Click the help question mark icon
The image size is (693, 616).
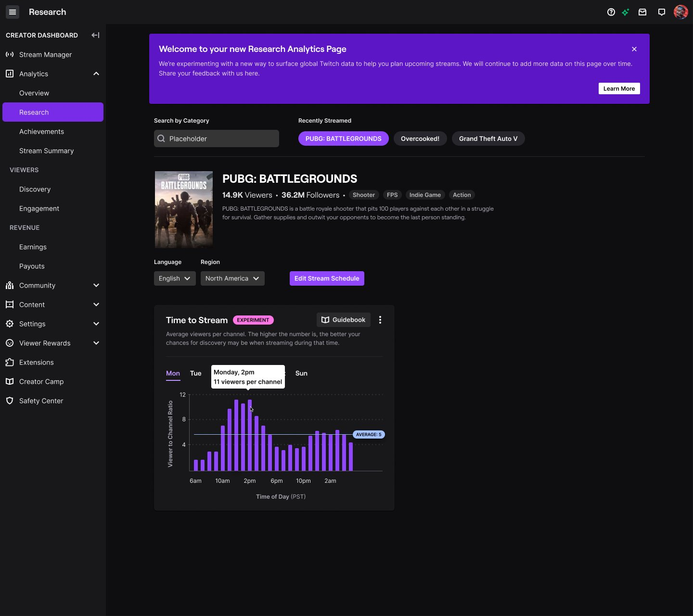611,12
